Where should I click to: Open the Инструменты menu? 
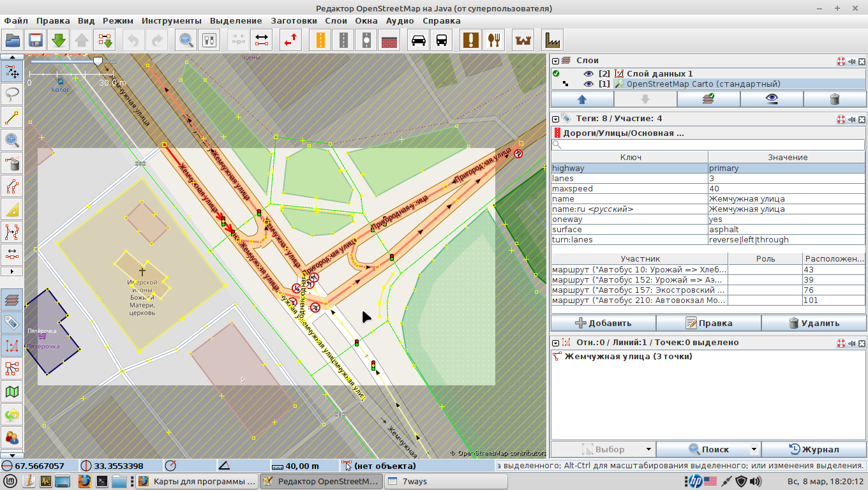click(172, 20)
